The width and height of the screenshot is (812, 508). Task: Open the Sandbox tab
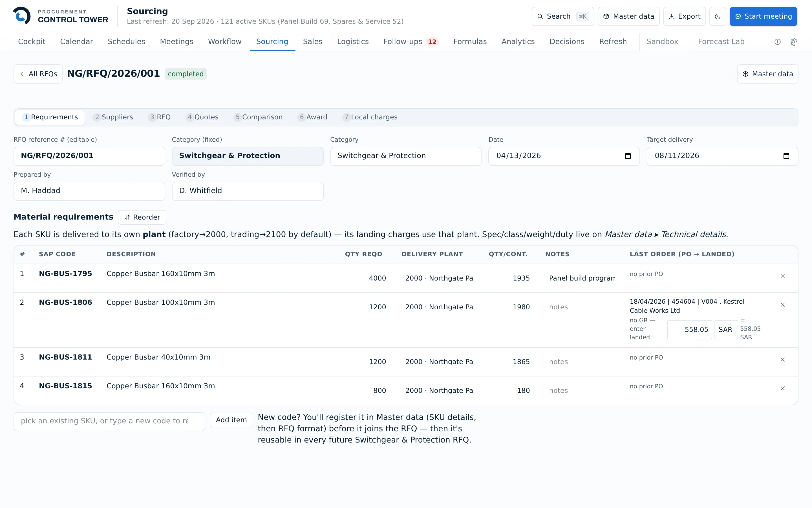(x=662, y=42)
